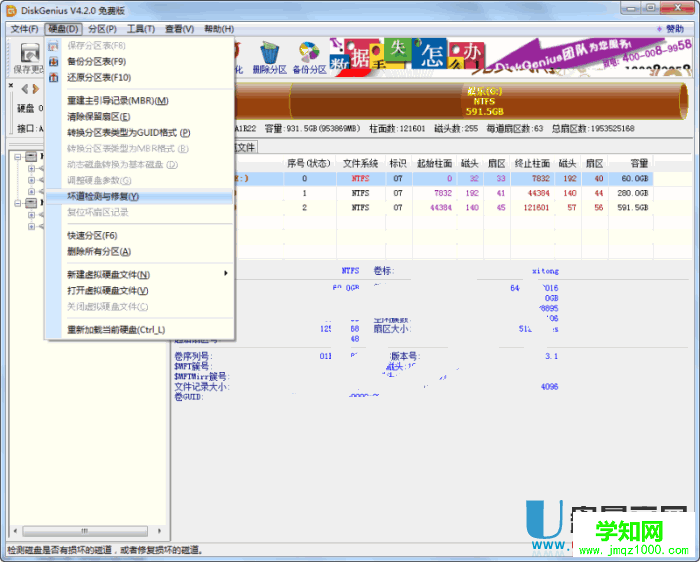Expand the second partition under the second disk
Image resolution: width=700 pixels, height=562 pixels.
31,226
